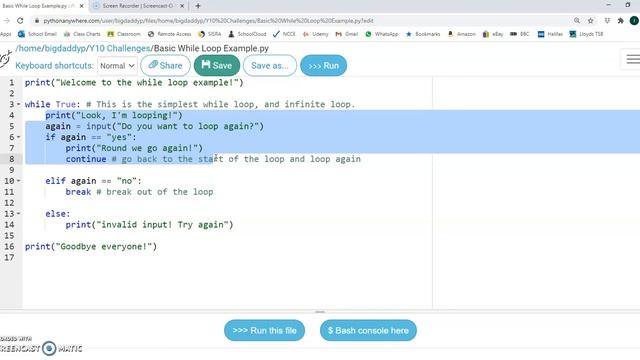
Task: Click the Save as... button
Action: click(x=270, y=65)
